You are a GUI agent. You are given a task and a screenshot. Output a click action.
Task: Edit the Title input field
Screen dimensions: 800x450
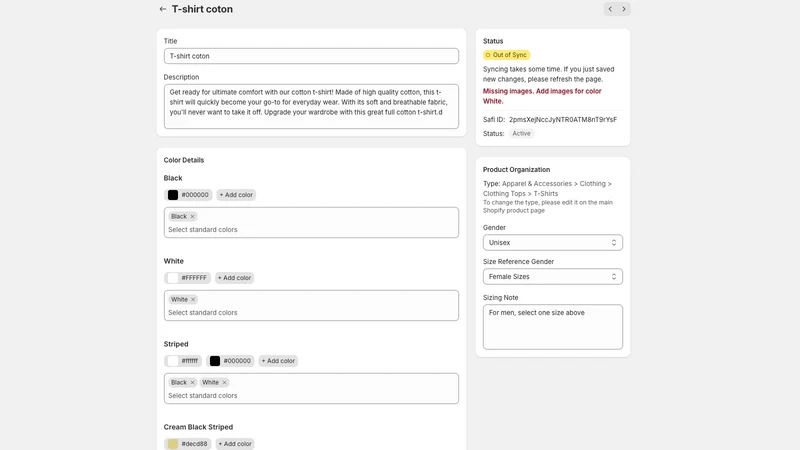click(311, 56)
